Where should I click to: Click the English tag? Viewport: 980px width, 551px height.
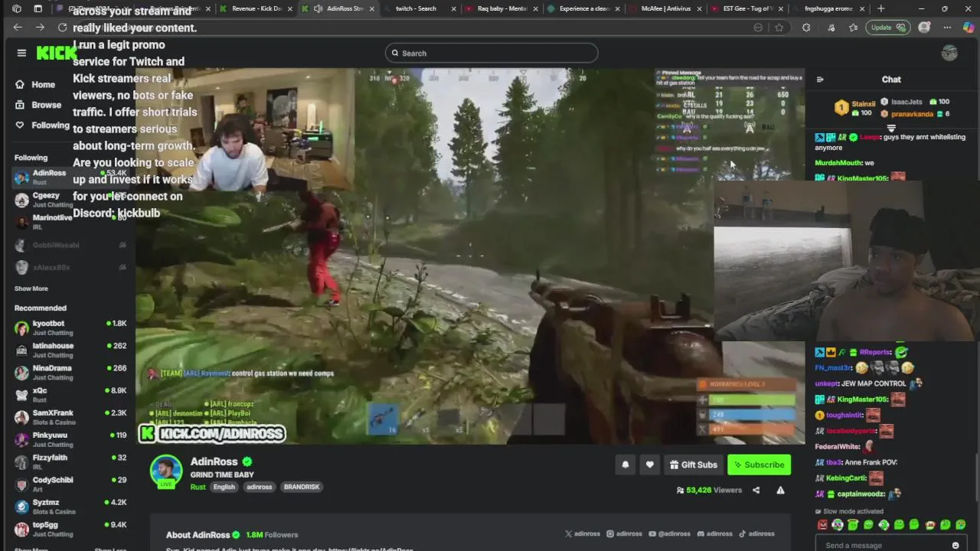[224, 487]
